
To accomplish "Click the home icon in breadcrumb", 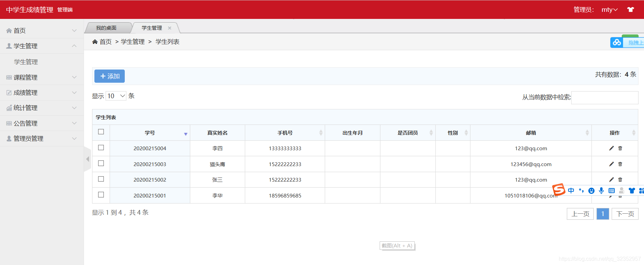I will (x=95, y=42).
